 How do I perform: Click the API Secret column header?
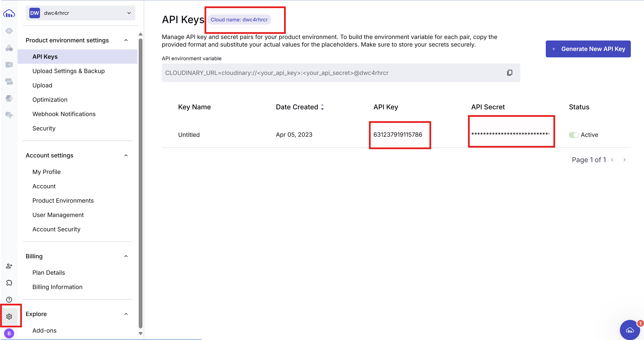click(x=488, y=107)
